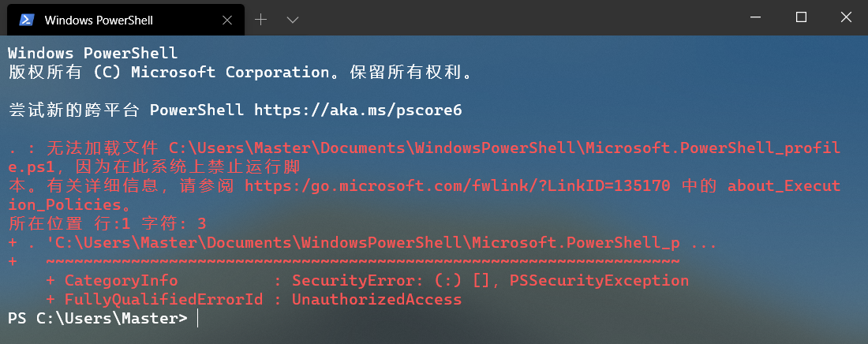
Task: Click the CategoryInfo label
Action: (x=121, y=280)
